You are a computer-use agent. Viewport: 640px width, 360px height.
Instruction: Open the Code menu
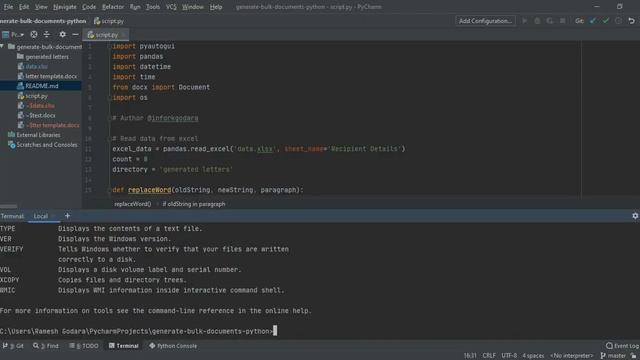[x=89, y=7]
